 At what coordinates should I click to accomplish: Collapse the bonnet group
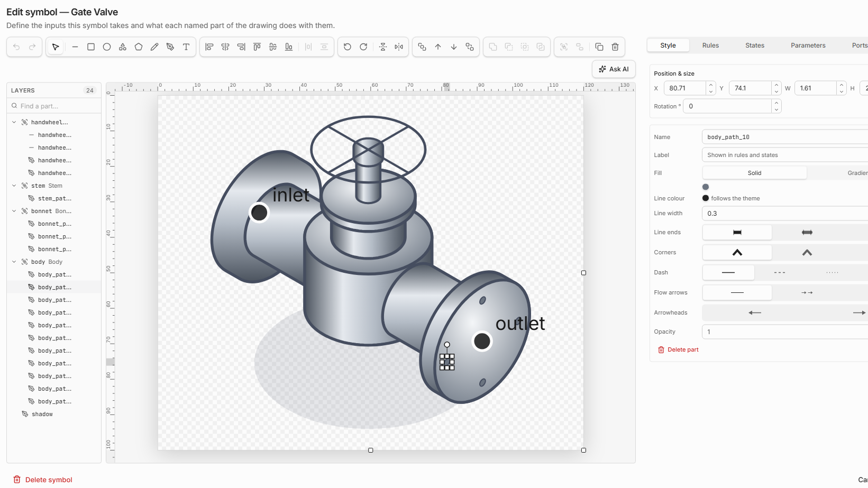pyautogui.click(x=14, y=211)
